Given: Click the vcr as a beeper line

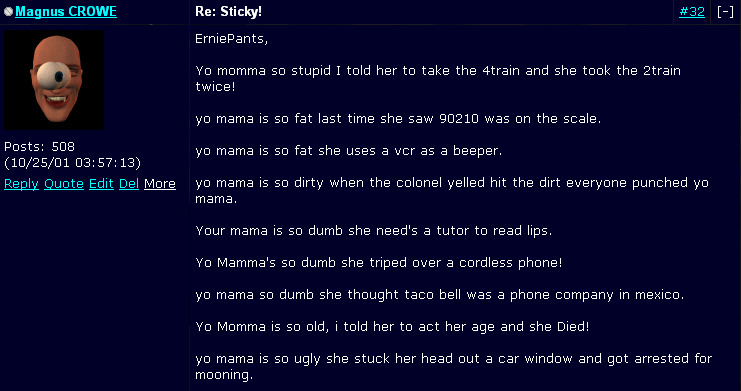Looking at the screenshot, I should click(x=348, y=151).
